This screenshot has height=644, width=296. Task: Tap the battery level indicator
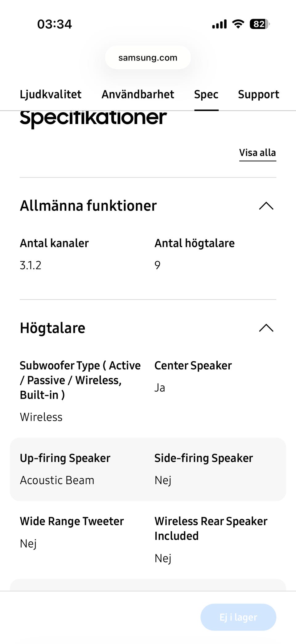pos(260,24)
